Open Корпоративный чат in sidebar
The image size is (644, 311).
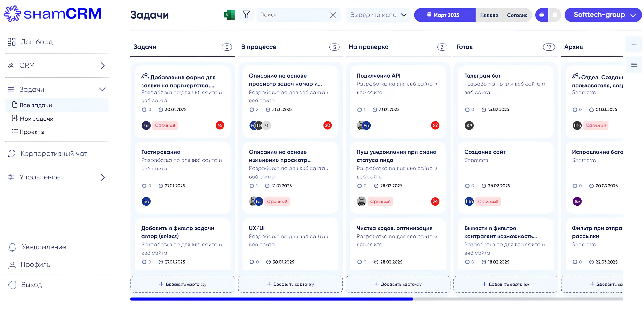(53, 153)
